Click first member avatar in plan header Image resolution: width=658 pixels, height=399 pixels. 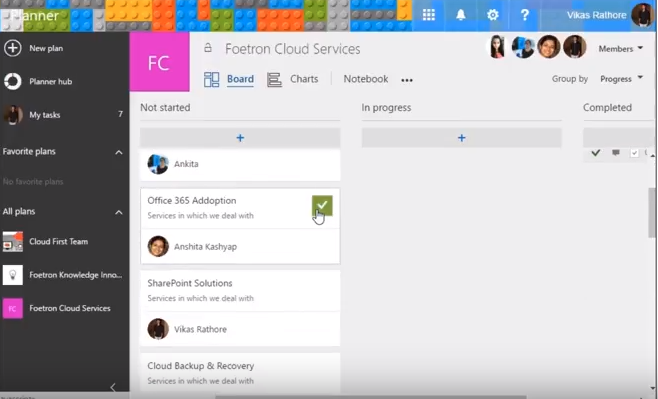[497, 47]
